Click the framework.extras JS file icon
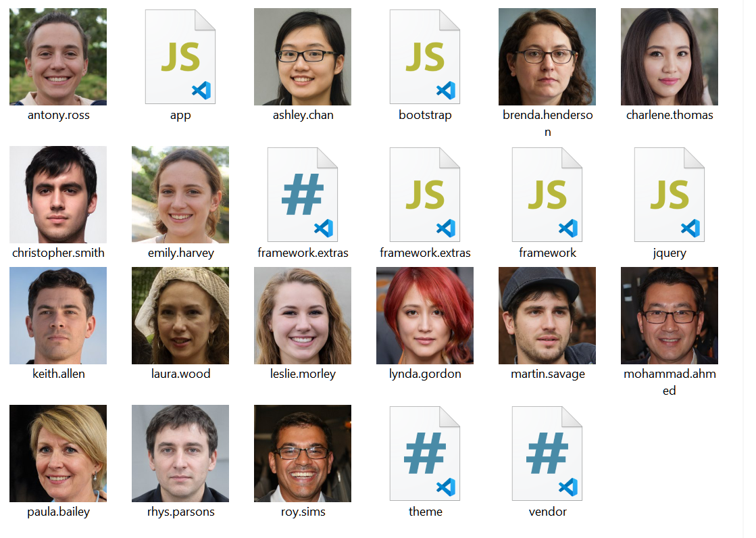 coord(425,195)
